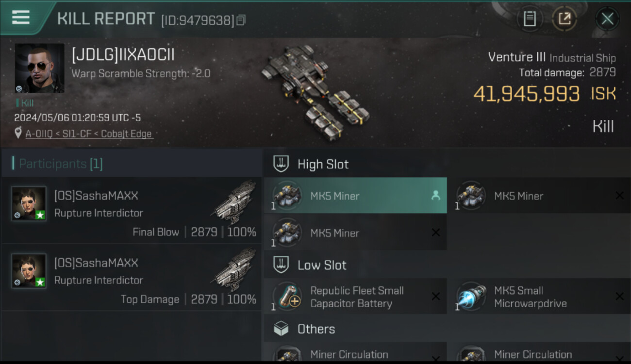Select highlighted MK5 Miner module
Screen dimensions: 631x364
[355, 196]
